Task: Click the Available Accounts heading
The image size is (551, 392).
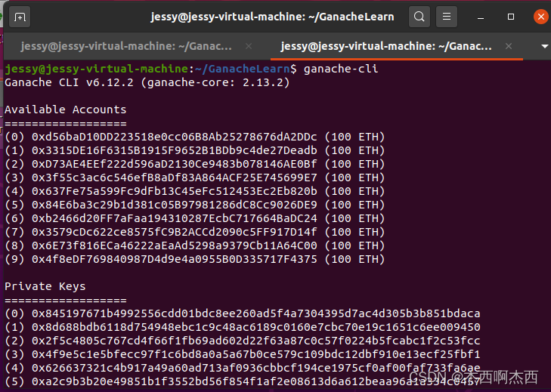Action: coord(65,110)
